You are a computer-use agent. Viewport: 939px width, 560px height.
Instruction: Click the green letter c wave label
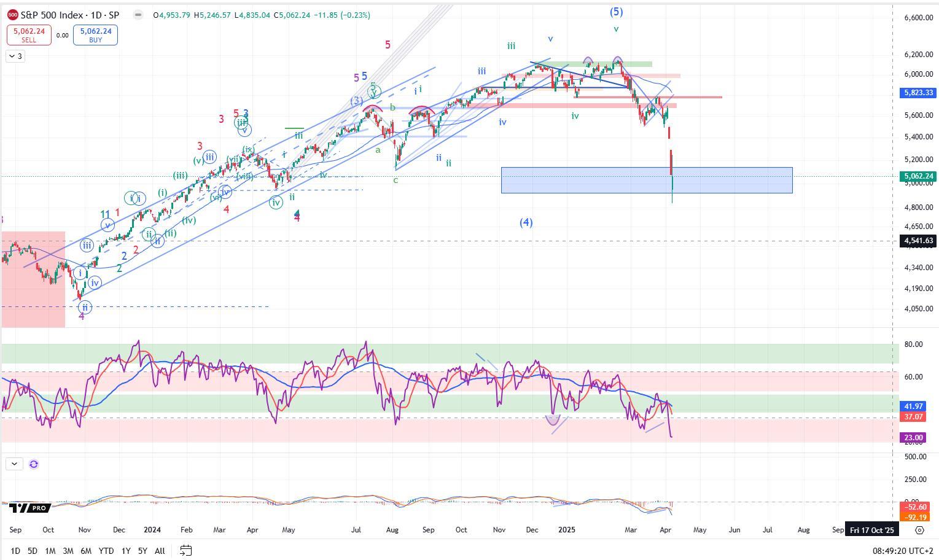[395, 180]
